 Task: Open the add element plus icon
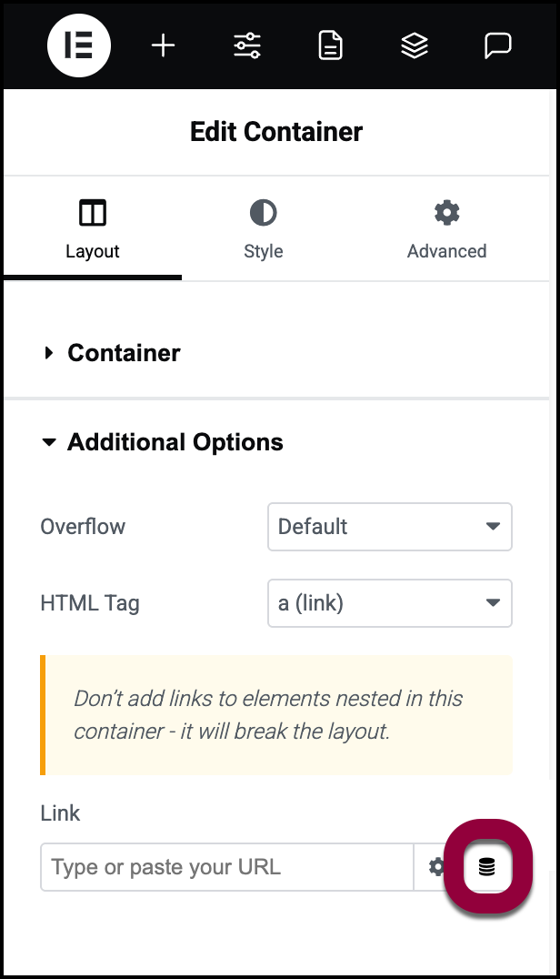(163, 45)
